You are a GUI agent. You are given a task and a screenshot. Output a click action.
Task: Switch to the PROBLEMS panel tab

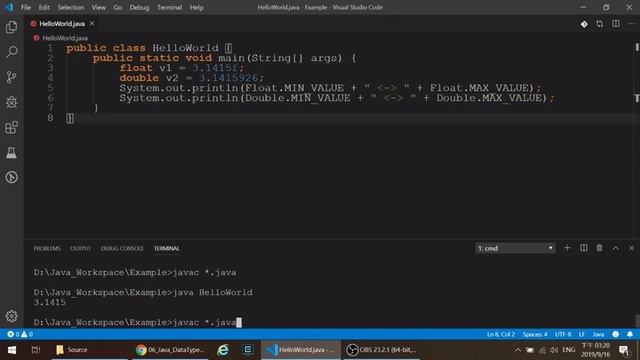tap(47, 248)
